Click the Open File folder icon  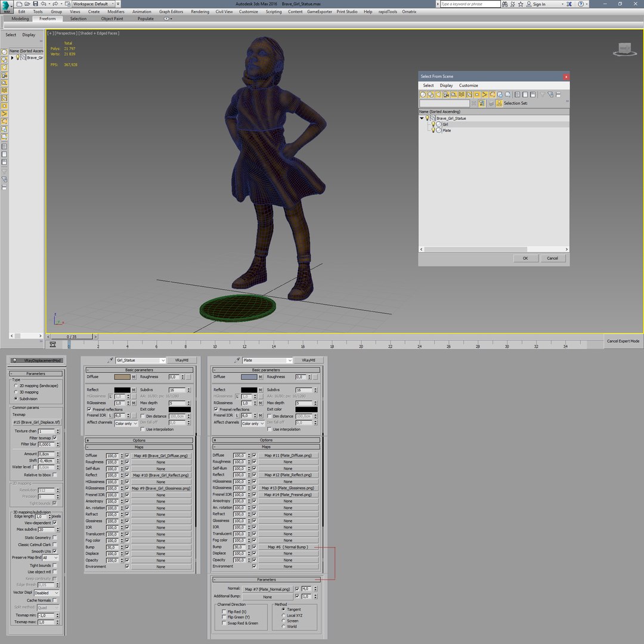tap(27, 4)
